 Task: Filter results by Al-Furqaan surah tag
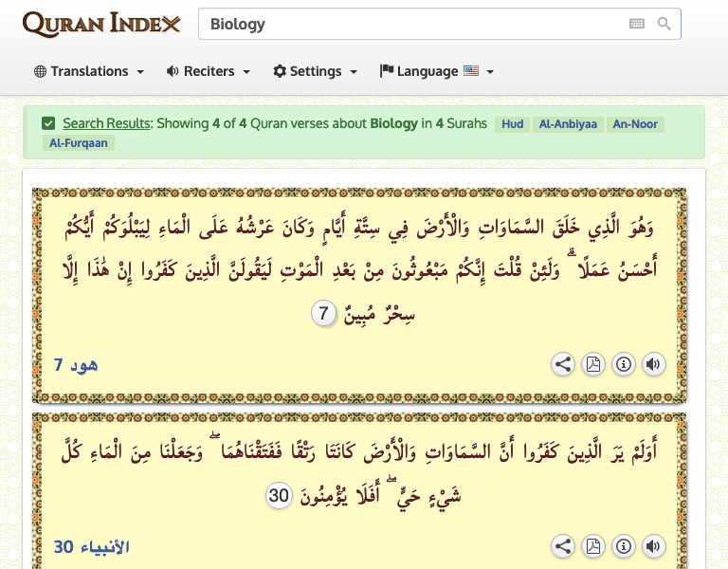pyautogui.click(x=79, y=143)
